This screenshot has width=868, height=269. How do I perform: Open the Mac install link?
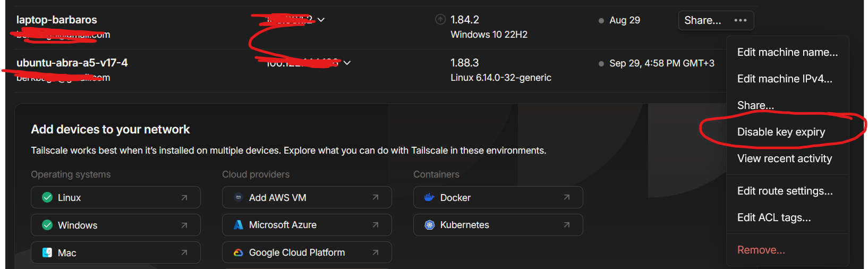click(116, 253)
